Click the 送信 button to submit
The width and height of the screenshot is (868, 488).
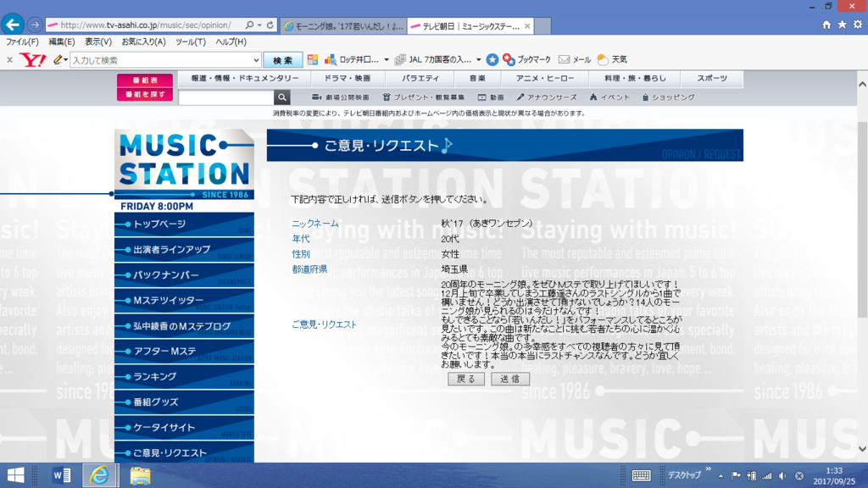tap(509, 379)
